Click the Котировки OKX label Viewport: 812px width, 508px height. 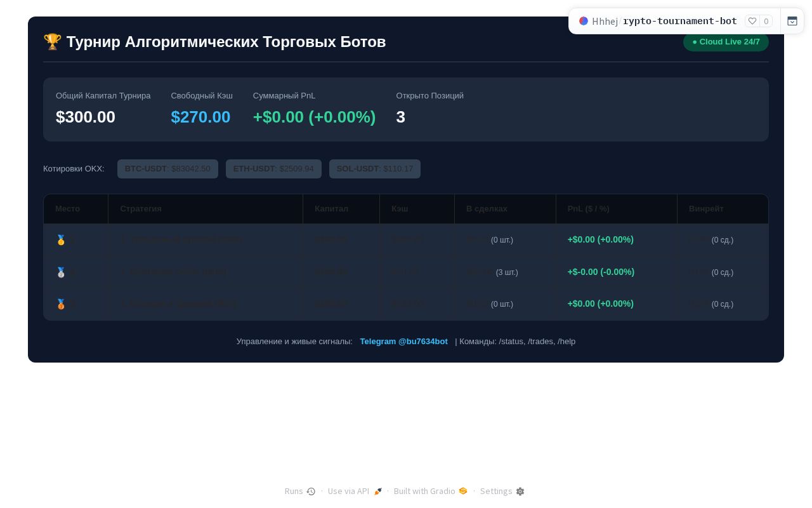74,168
